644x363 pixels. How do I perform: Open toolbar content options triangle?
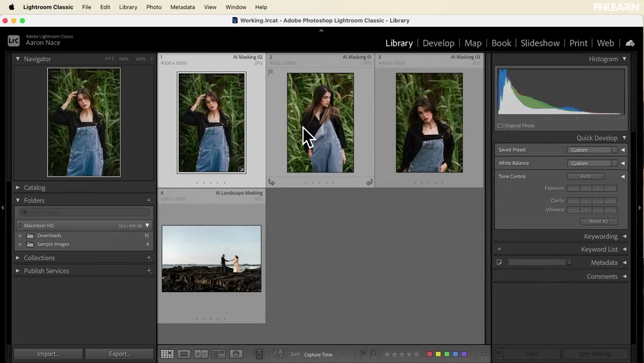[484, 354]
